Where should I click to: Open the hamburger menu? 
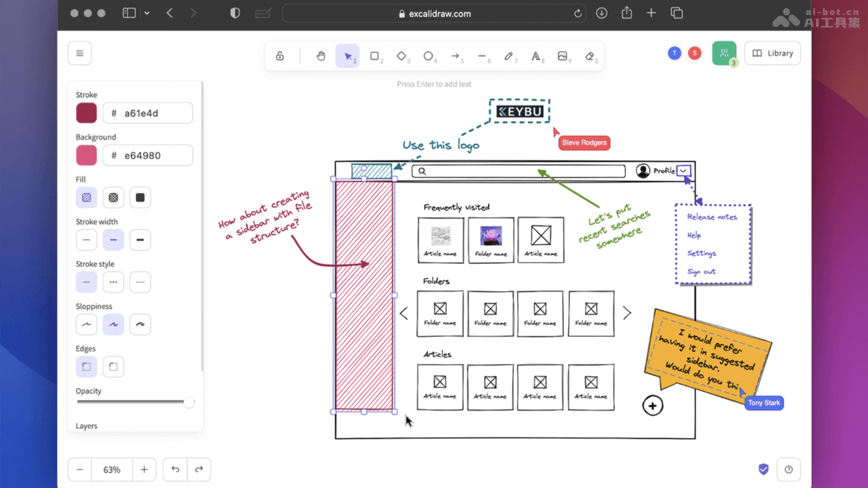tap(80, 53)
